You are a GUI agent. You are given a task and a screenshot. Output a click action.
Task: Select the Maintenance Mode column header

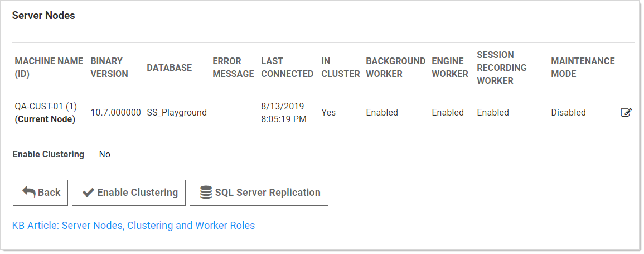click(x=583, y=68)
